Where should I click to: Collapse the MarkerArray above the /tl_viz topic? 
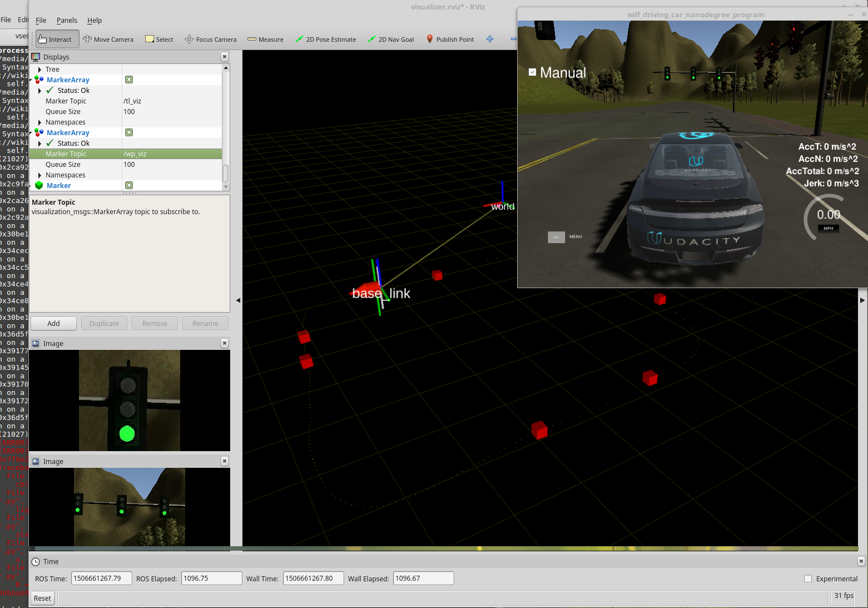32,80
